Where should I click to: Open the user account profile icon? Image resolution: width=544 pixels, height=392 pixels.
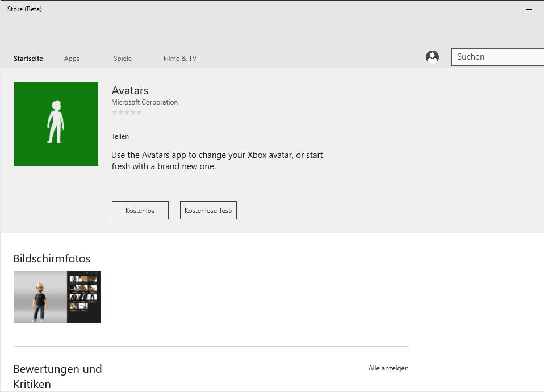pyautogui.click(x=432, y=57)
